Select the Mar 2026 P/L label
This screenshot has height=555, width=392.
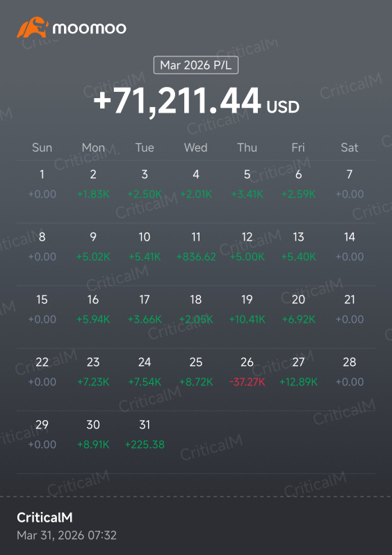click(195, 65)
